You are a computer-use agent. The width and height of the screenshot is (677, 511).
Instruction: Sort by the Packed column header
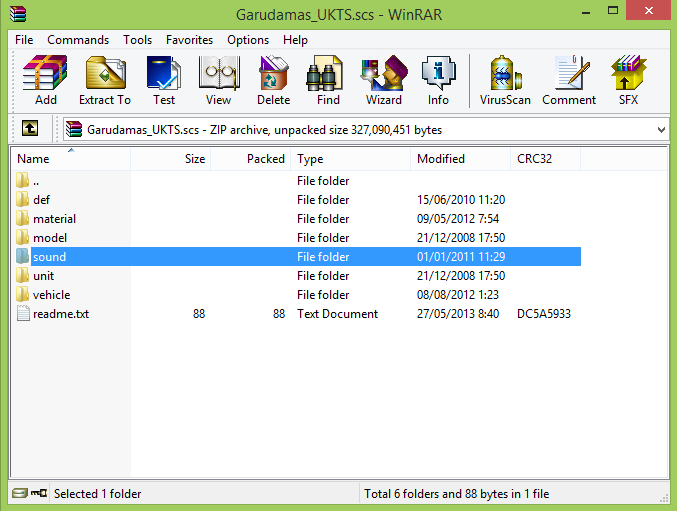pos(250,159)
